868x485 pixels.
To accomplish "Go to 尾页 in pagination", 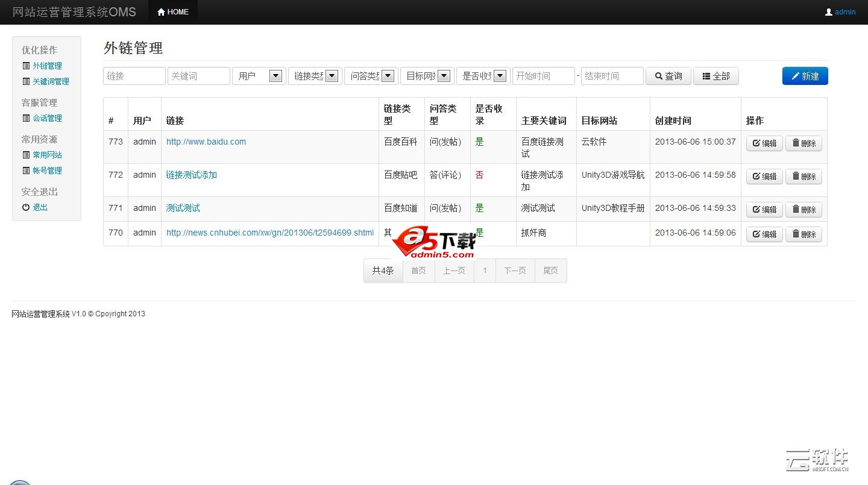I will coord(550,271).
